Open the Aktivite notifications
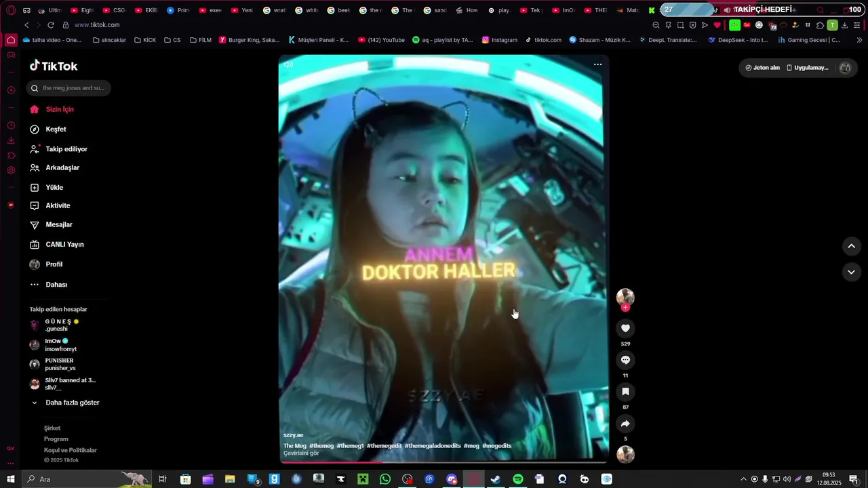868x488 pixels. click(50, 205)
